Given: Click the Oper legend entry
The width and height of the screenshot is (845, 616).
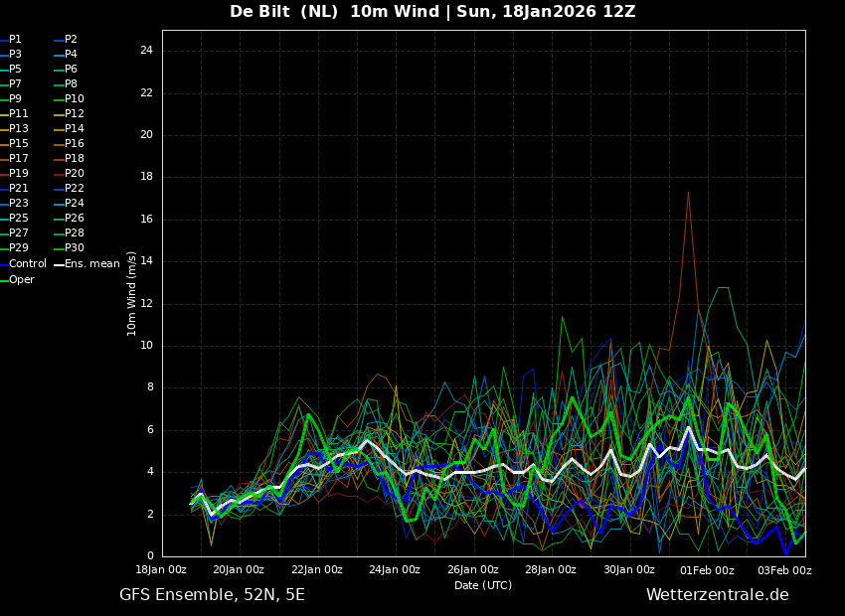Looking at the screenshot, I should point(22,280).
